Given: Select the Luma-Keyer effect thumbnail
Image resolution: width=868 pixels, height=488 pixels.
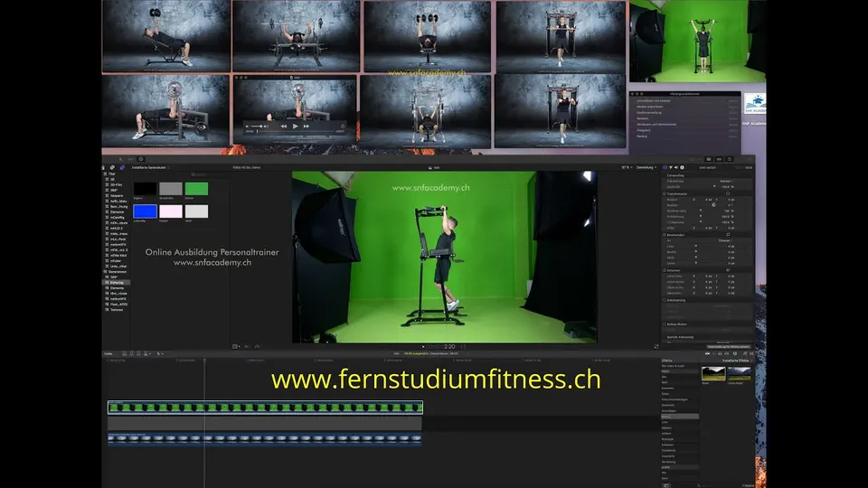Looking at the screenshot, I should tap(739, 373).
